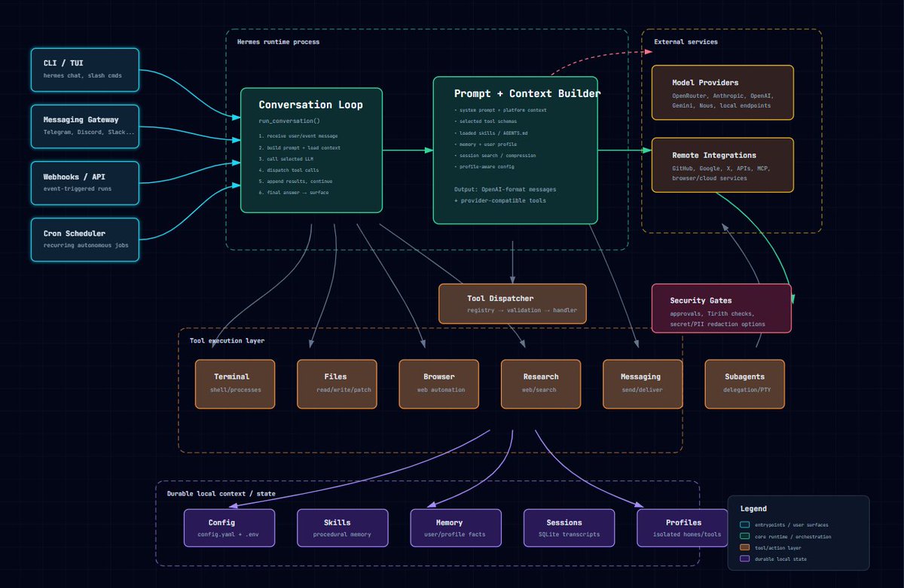This screenshot has width=904, height=588.
Task: Select the Security Gates node
Action: pos(722,308)
